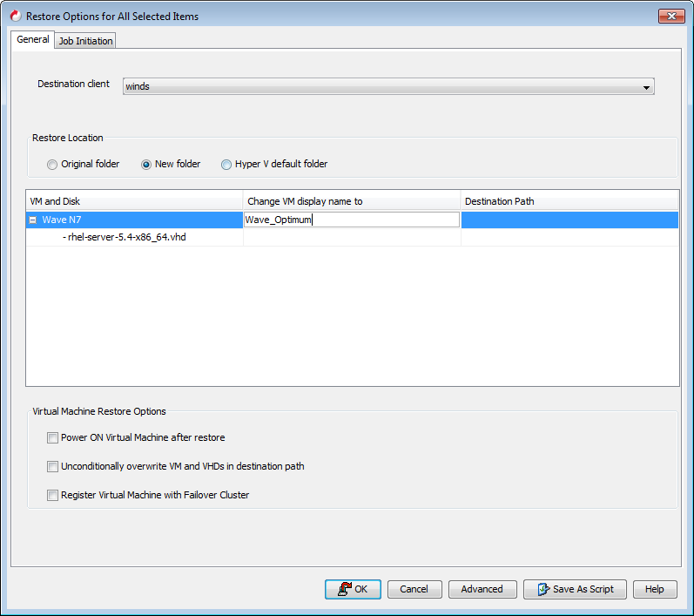694x616 pixels.
Task: Toggle Unconditionally overwrite VM and VHDs checkbox
Action: [53, 466]
